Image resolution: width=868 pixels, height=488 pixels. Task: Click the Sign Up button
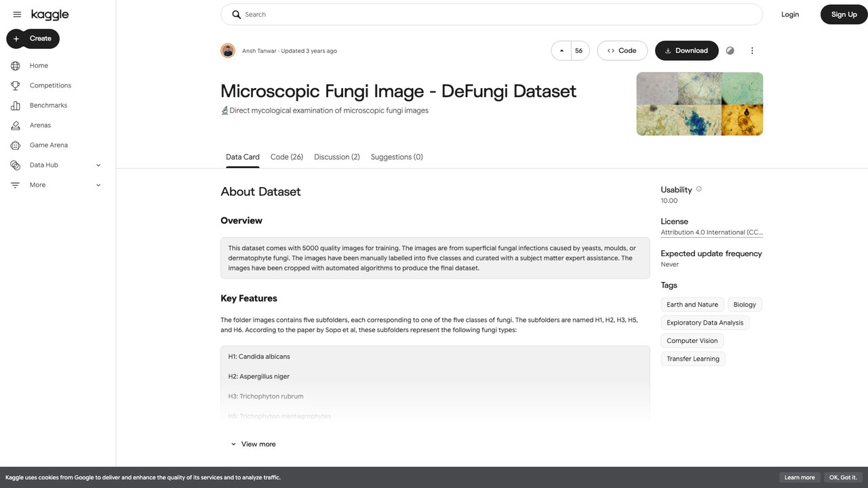[x=844, y=14]
